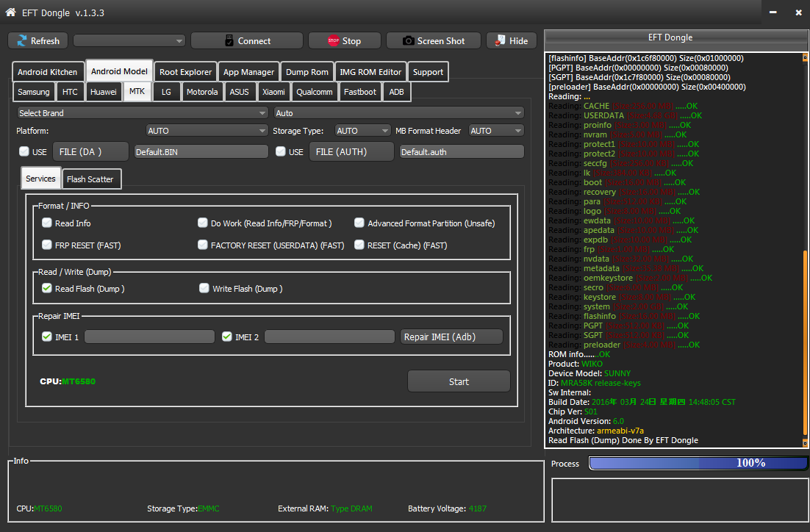Select the HTC brand tab
The height and width of the screenshot is (532, 810).
click(70, 92)
